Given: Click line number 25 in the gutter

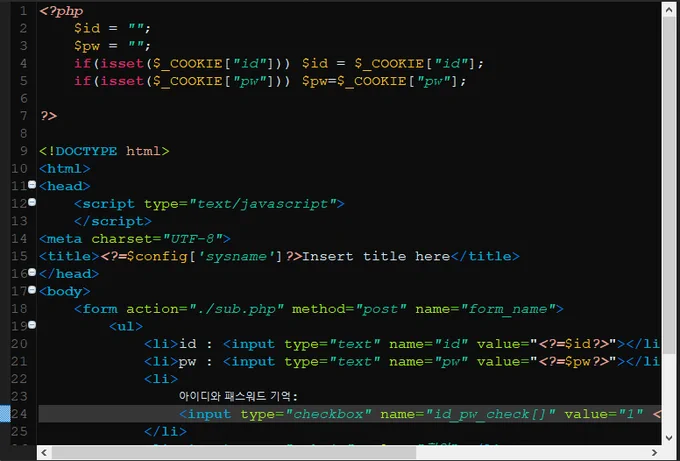Looking at the screenshot, I should click(19, 432).
